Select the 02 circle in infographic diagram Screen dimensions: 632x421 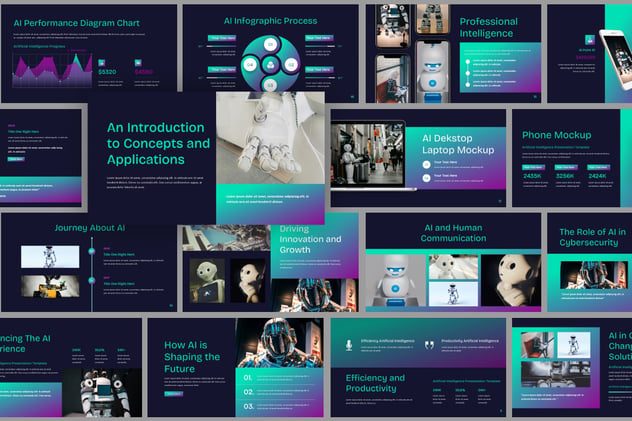[x=291, y=64]
